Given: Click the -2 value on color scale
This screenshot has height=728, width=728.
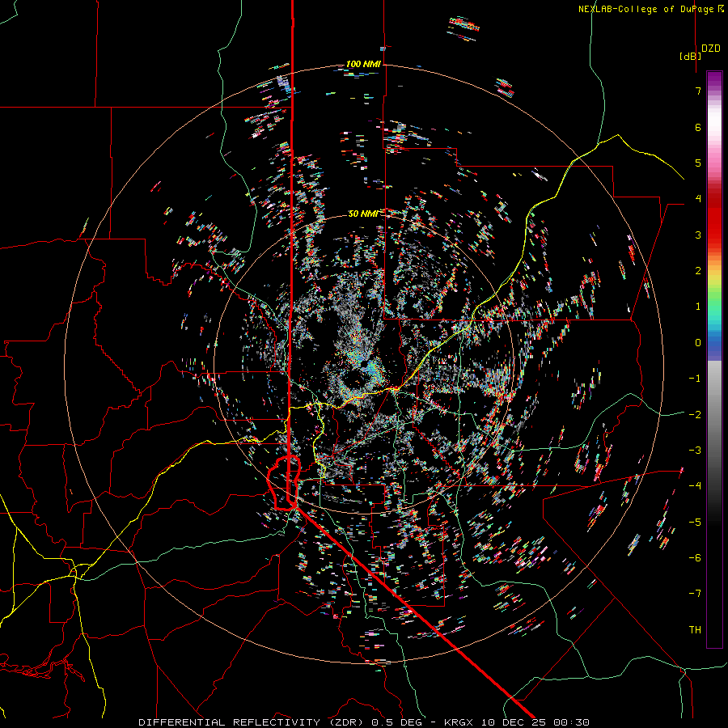Looking at the screenshot, I should point(695,415).
